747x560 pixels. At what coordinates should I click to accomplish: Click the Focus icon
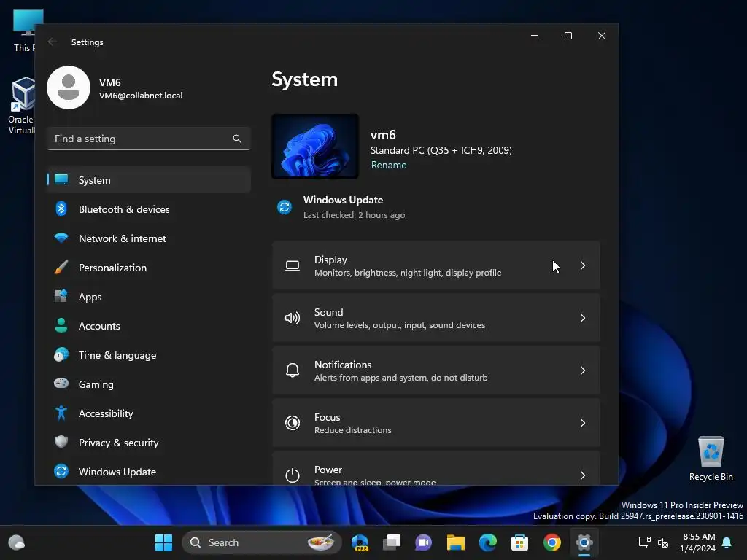tap(293, 423)
